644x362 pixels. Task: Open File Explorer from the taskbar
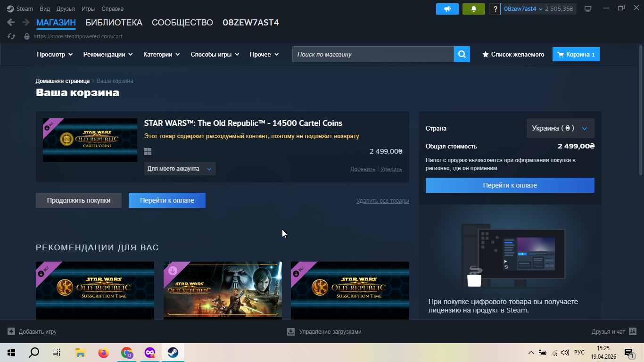(80, 353)
